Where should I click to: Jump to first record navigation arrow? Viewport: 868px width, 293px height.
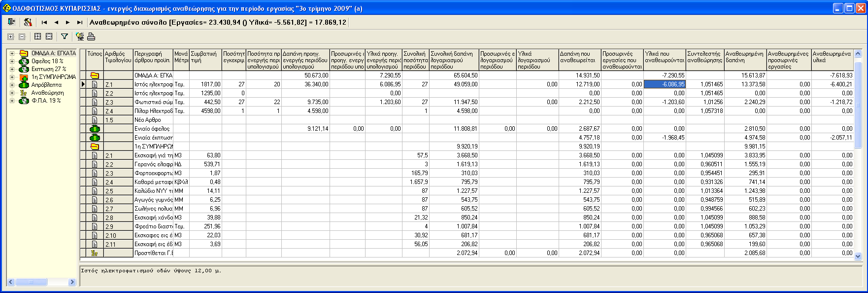click(x=44, y=22)
